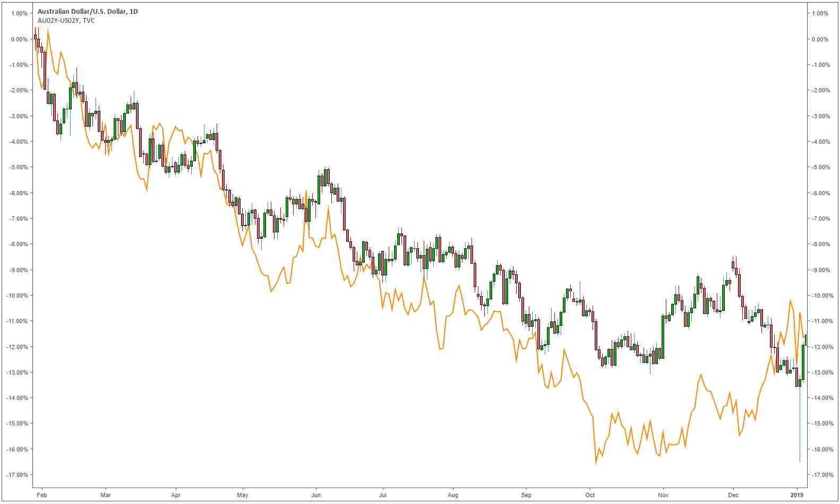840x504 pixels.
Task: Click the Nov label on time axis
Action: (663, 495)
